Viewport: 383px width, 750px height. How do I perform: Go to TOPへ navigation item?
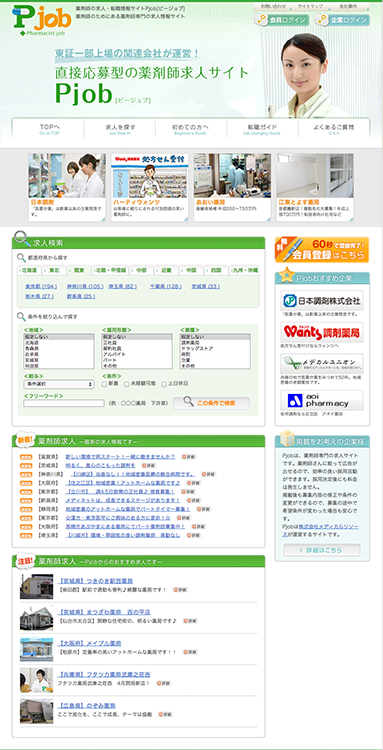[49, 129]
